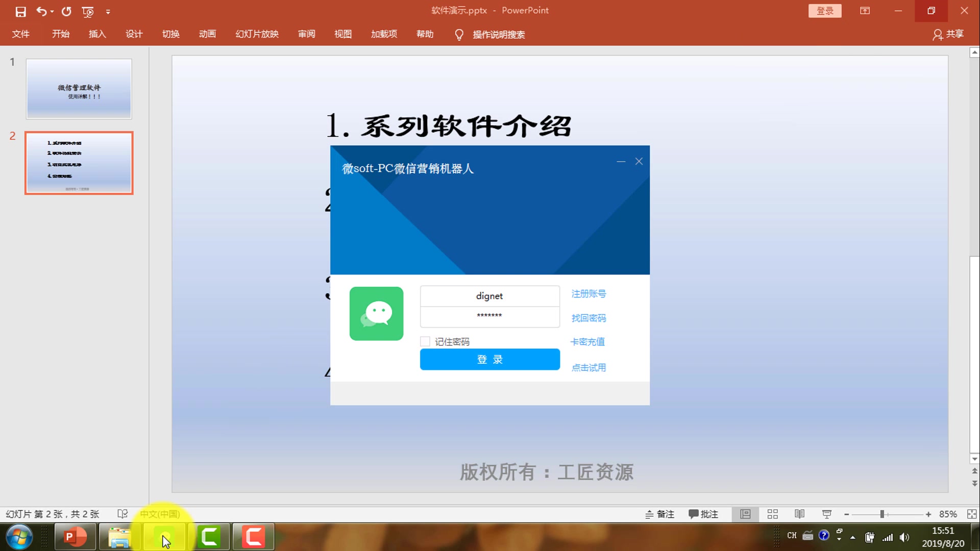Open the 幻灯片放映 ribbon tab
Screen dimensions: 980x551
pos(257,34)
